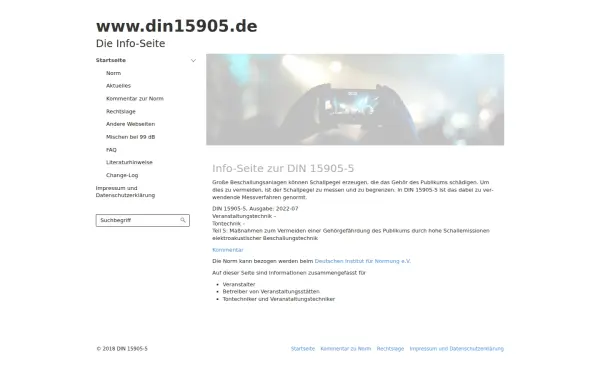Open the FAQ page
Screen dimensions: 600x375
coord(111,150)
